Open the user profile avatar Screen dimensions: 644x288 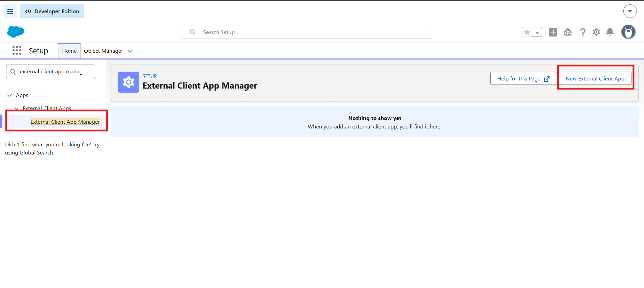click(628, 32)
